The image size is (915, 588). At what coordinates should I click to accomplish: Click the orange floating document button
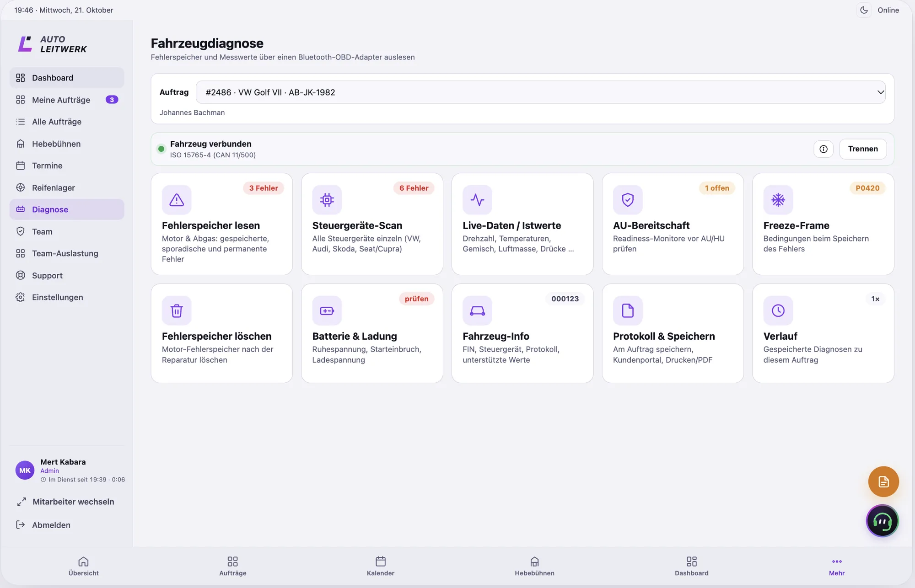pos(883,481)
